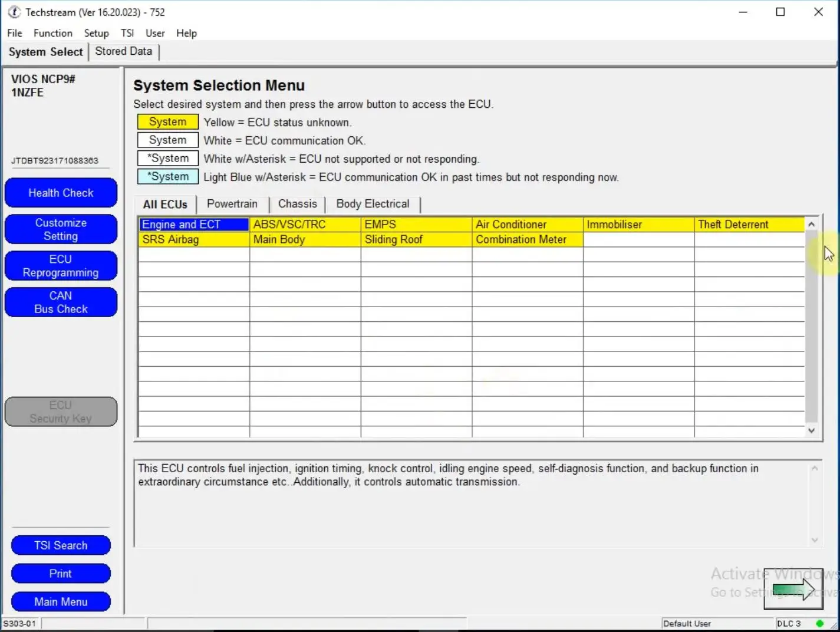Pick the Sliding Roof system
Screen dimensions: 840x632
416,239
